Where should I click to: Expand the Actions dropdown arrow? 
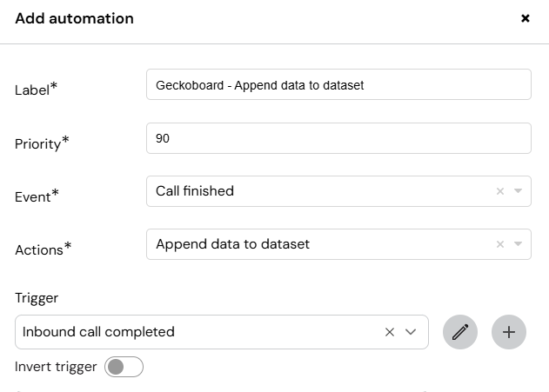(518, 243)
